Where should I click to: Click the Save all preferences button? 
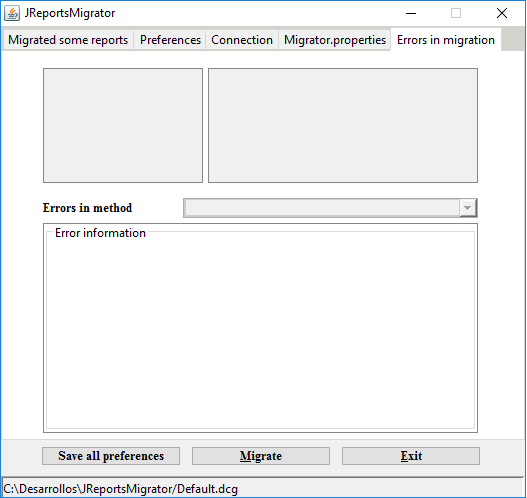click(111, 456)
